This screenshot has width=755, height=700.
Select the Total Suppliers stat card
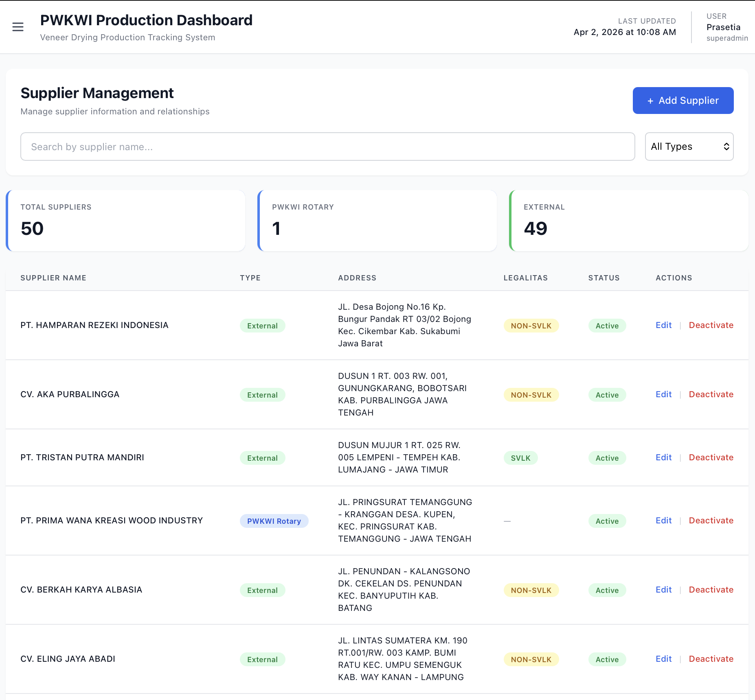click(126, 221)
